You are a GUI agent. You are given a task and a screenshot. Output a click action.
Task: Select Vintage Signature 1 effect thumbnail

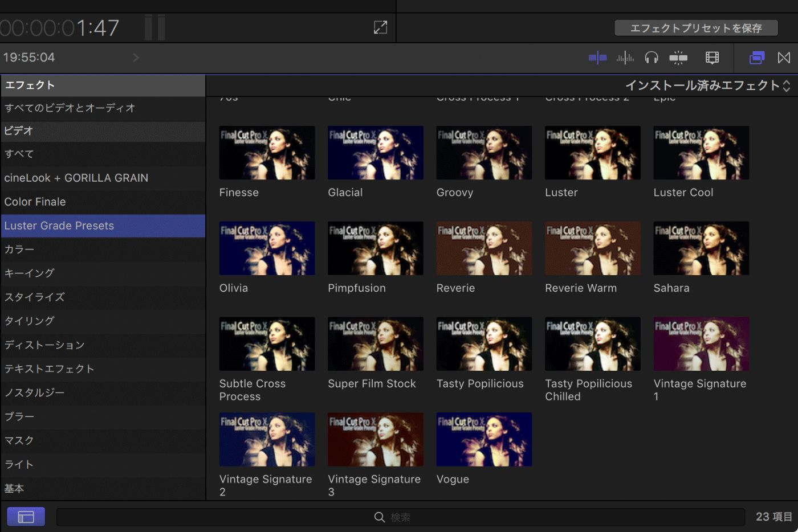tap(701, 344)
